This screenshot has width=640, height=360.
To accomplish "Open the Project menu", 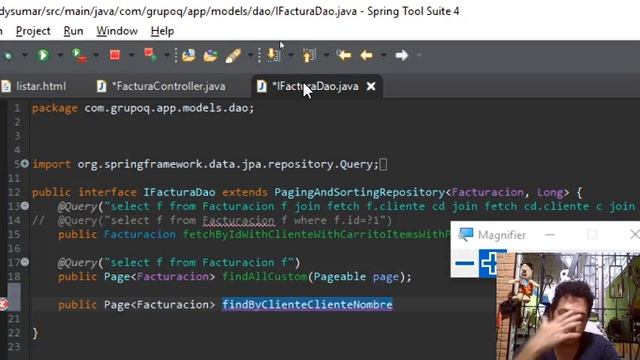I will tap(33, 31).
